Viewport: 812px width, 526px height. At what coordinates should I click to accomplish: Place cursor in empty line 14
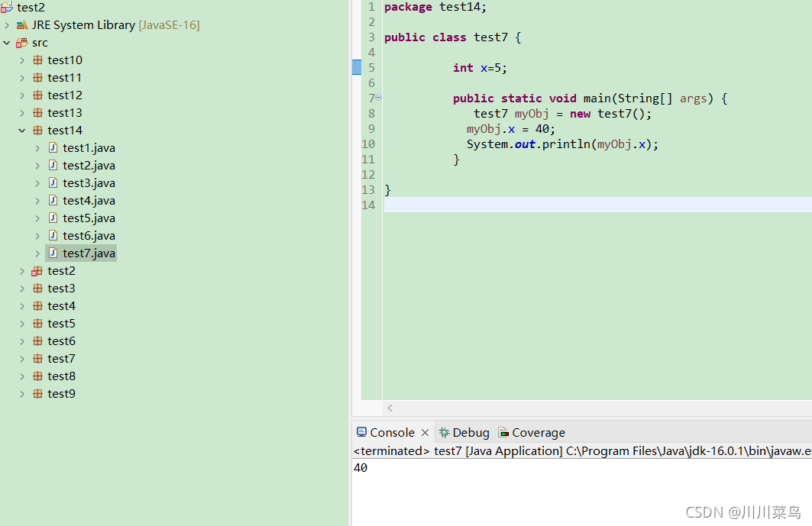click(x=597, y=205)
